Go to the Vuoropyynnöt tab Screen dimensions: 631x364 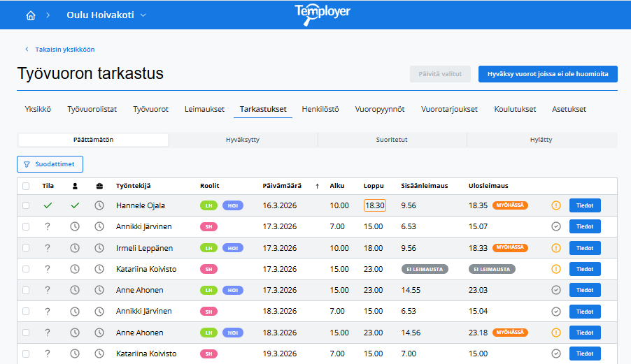coord(380,109)
